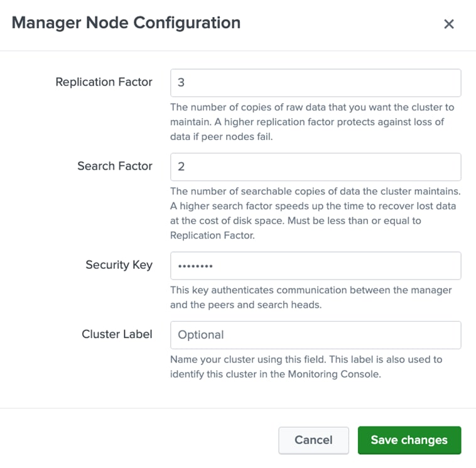Click the searchable copies help text
The height and width of the screenshot is (468, 476).
coord(315,213)
